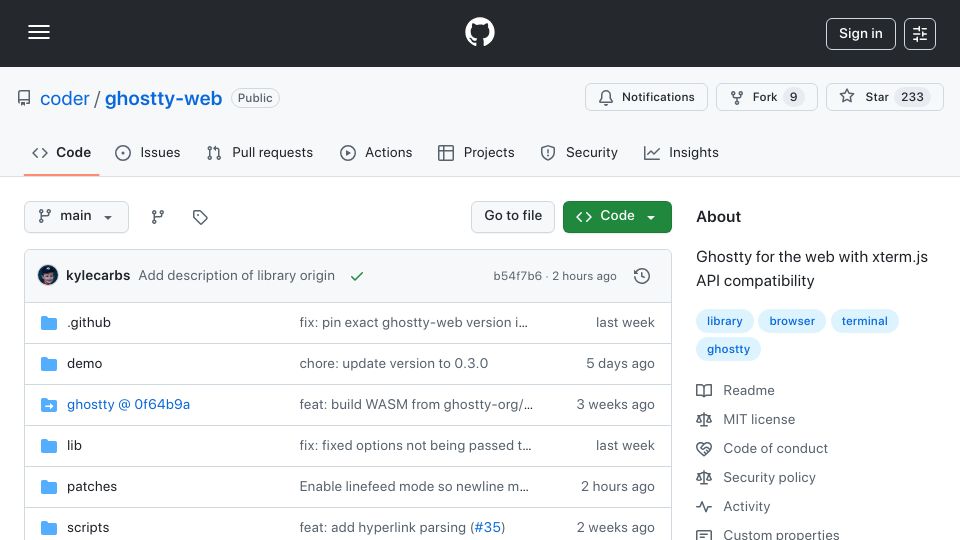The width and height of the screenshot is (960, 540).
Task: Open appearance settings via the sliders icon
Action: [x=920, y=34]
